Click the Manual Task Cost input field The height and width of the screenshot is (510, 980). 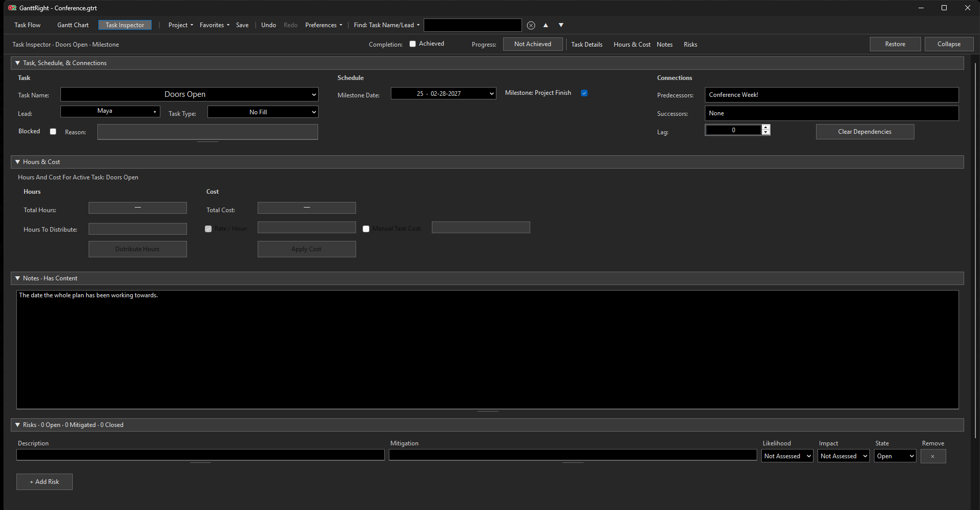tap(481, 228)
